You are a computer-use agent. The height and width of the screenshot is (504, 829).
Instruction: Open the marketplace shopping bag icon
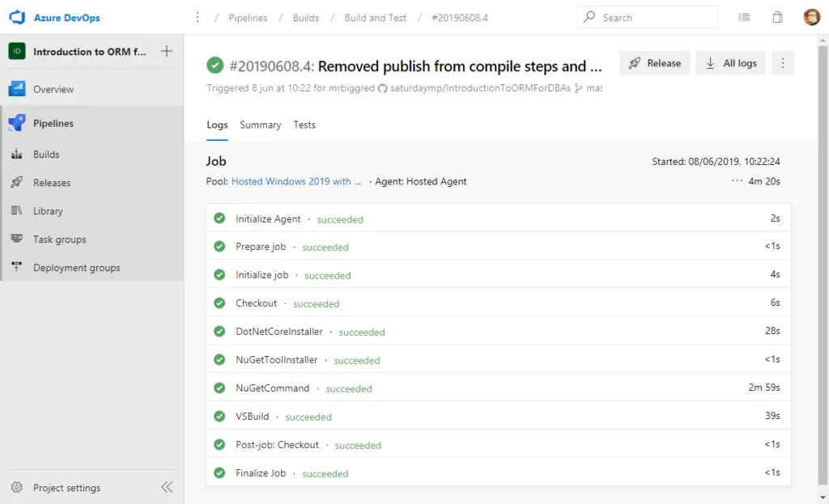pos(777,18)
